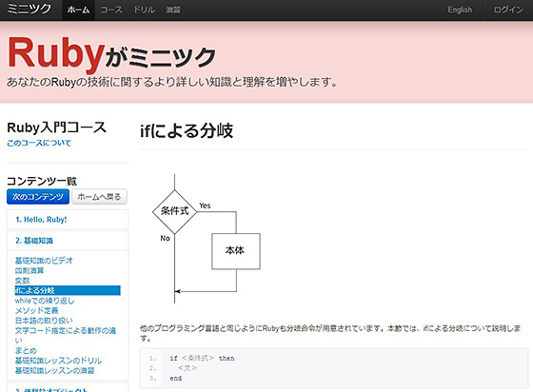Open 変数 lesson link
This screenshot has width=533, height=392.
pyautogui.click(x=23, y=281)
